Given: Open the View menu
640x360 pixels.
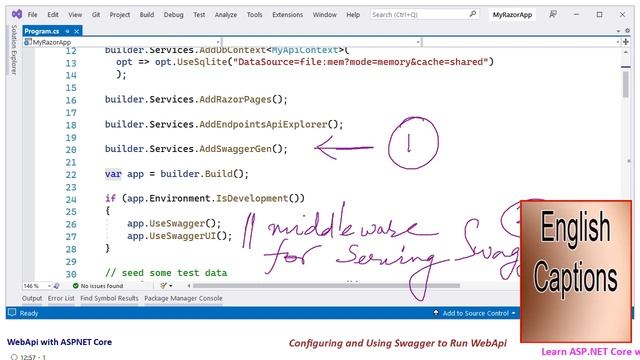Looking at the screenshot, I should (75, 15).
